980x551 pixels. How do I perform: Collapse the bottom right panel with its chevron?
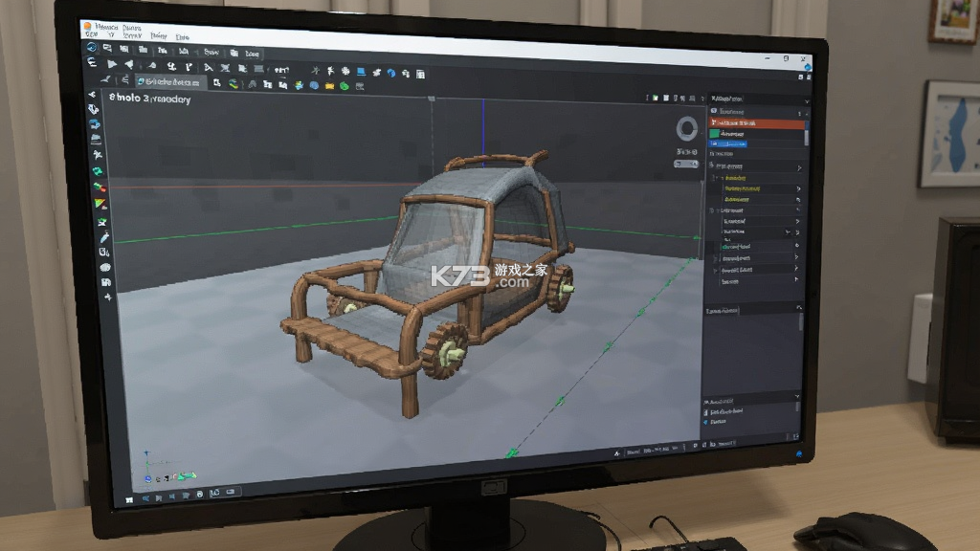(796, 397)
